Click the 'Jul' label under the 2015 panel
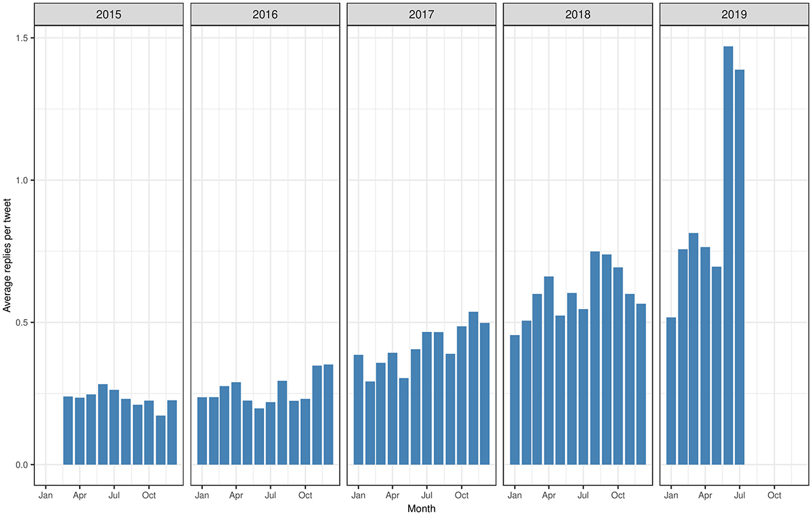Screen dimensions: 812x515 [114, 495]
